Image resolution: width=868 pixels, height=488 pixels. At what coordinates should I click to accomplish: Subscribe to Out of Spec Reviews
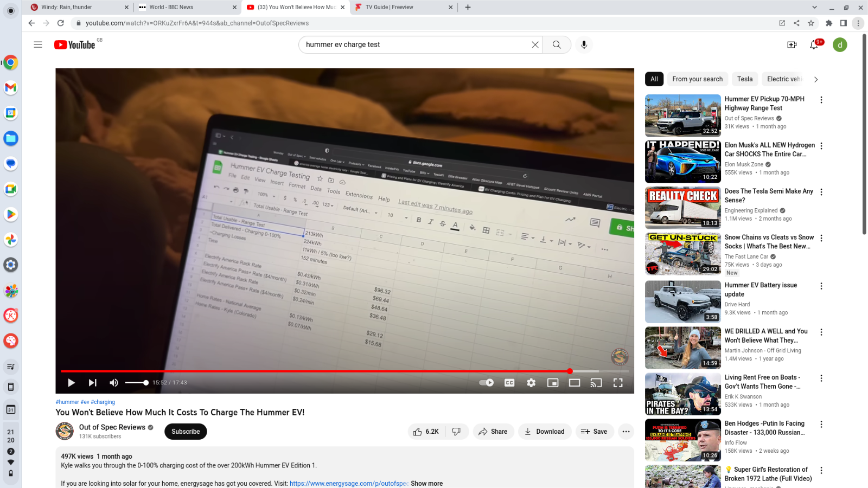coord(186,432)
